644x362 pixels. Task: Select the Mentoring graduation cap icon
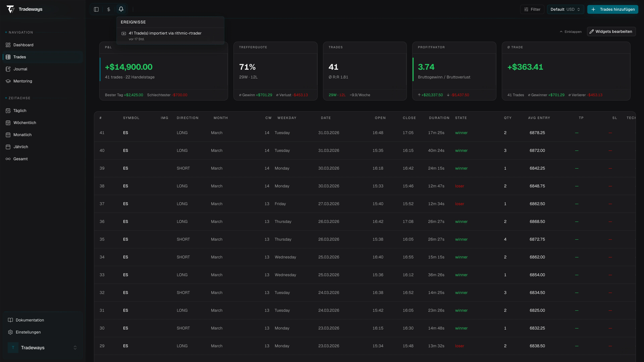[x=8, y=81]
